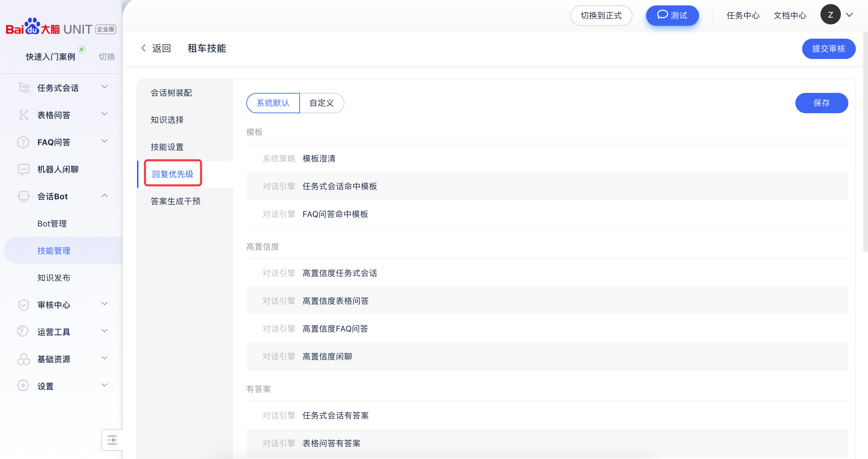Screen dimensions: 868x459
Task: Expand the FAQ问答 menu chevron
Action: pos(105,141)
